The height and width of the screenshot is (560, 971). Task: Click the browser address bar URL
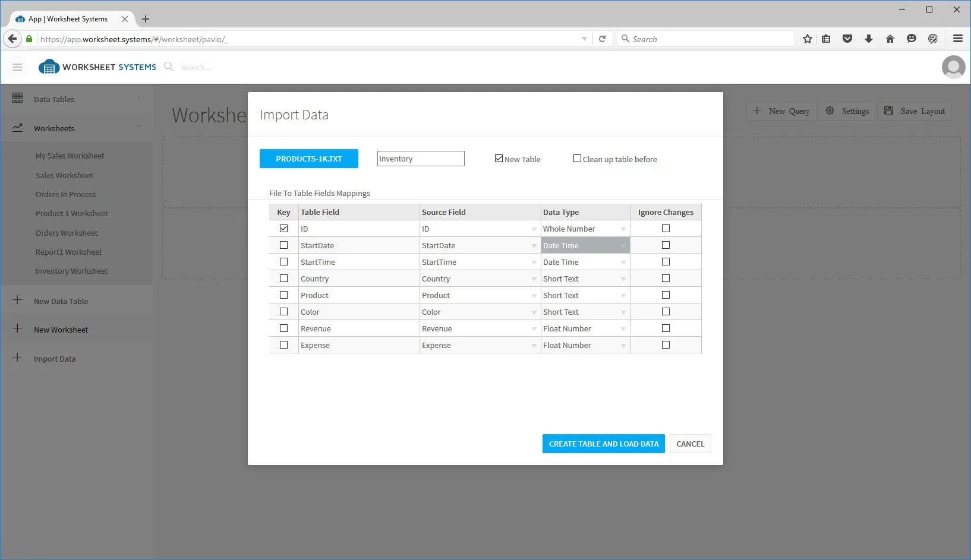tap(134, 39)
